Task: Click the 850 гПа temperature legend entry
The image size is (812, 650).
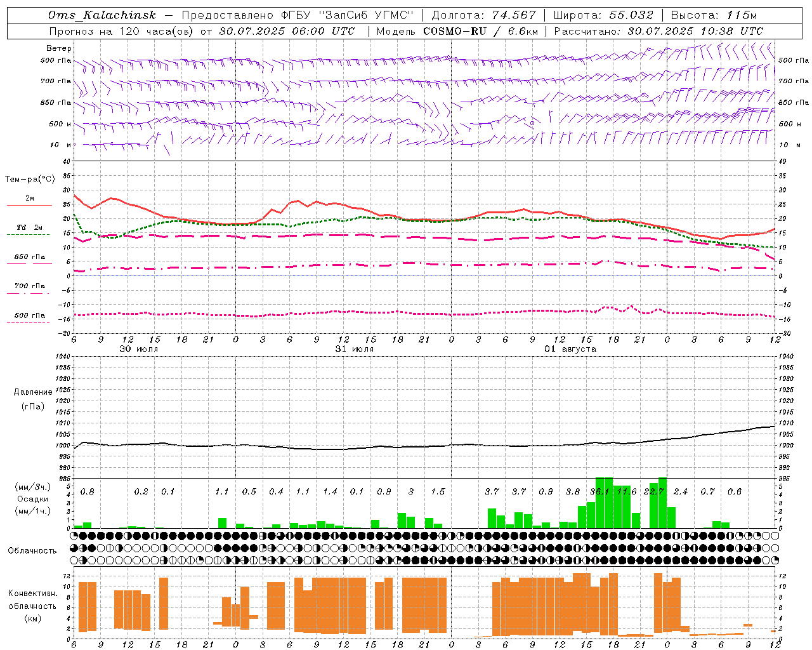Action: pos(29,257)
